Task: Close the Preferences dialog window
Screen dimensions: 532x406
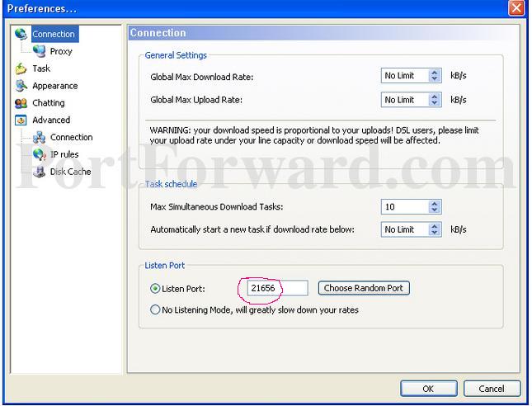Action: coord(516,7)
